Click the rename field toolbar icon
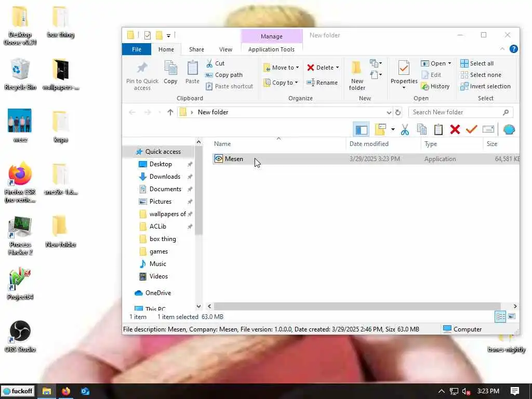 click(x=488, y=129)
